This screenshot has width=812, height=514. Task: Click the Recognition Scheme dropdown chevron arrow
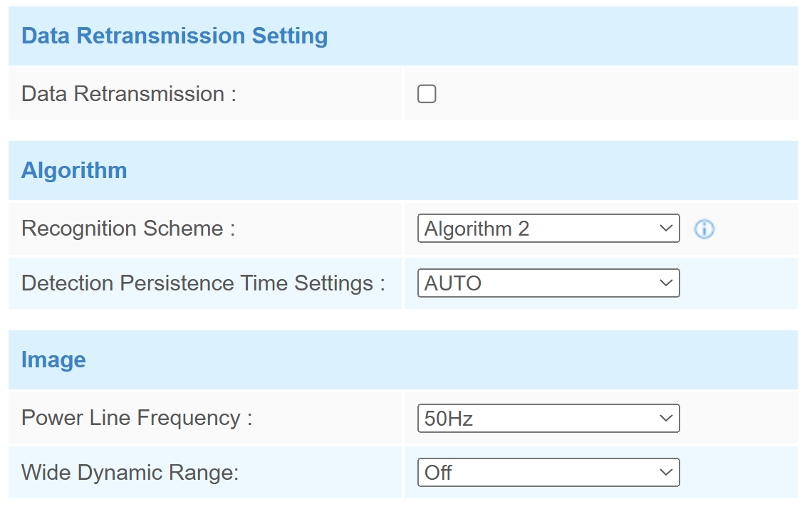click(x=666, y=229)
